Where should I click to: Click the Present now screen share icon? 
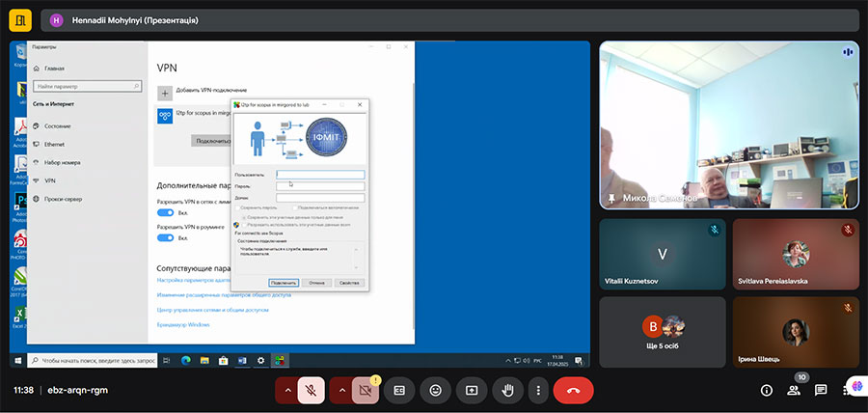[x=472, y=390]
